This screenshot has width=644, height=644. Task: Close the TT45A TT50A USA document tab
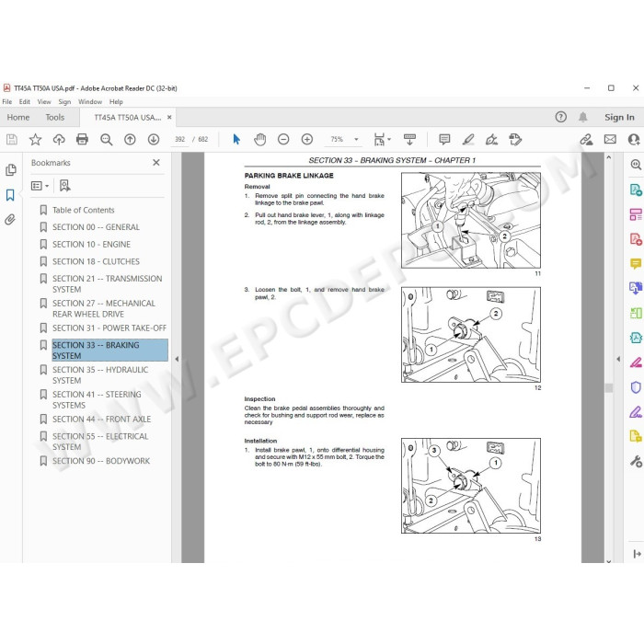point(169,117)
